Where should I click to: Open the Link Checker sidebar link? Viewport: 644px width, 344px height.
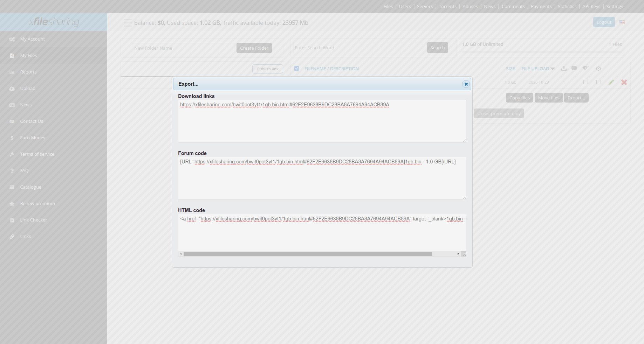tap(33, 220)
